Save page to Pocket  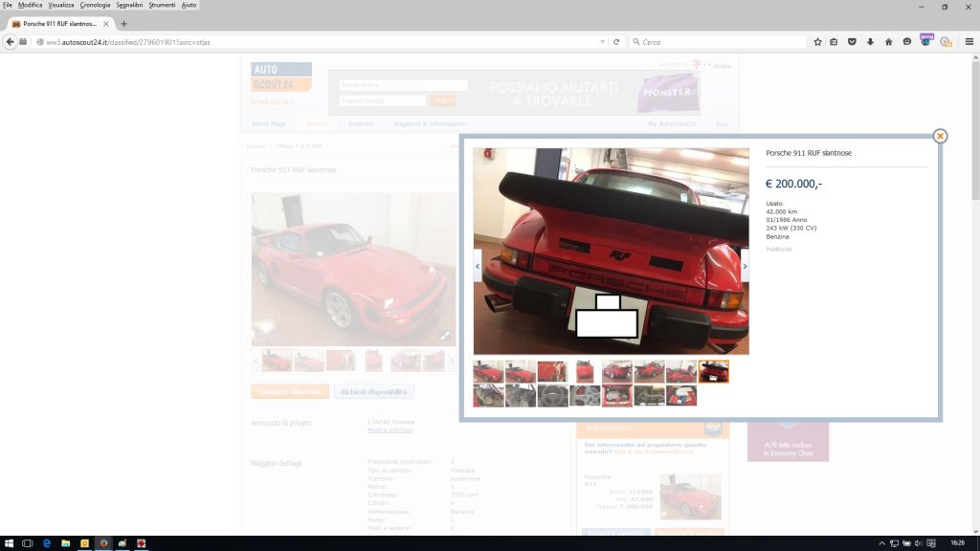[852, 42]
